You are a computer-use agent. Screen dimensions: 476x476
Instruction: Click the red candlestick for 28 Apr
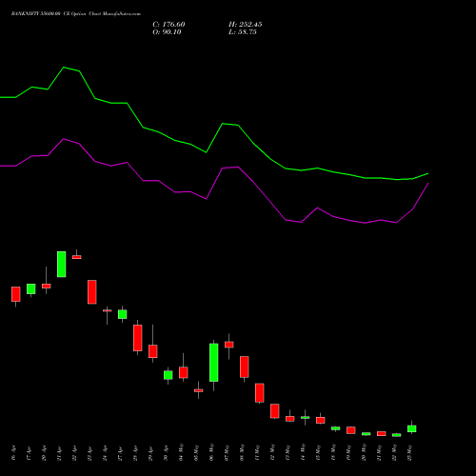click(138, 338)
